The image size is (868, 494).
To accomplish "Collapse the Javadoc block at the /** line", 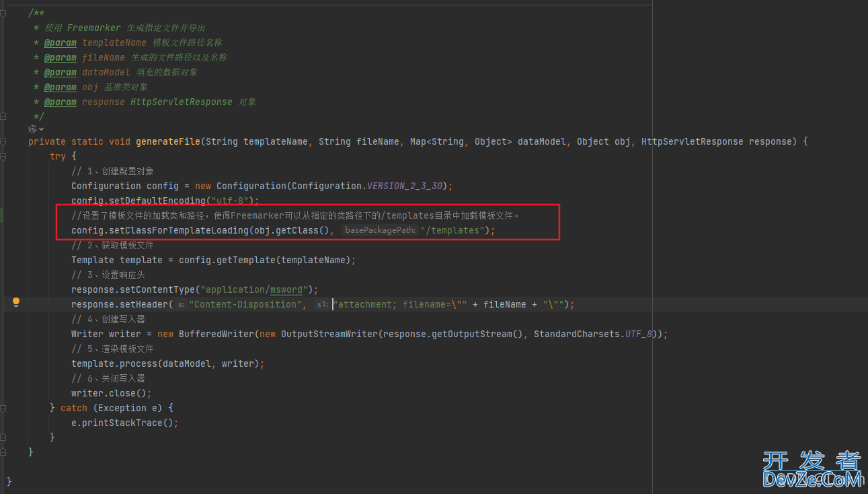I will click(4, 13).
